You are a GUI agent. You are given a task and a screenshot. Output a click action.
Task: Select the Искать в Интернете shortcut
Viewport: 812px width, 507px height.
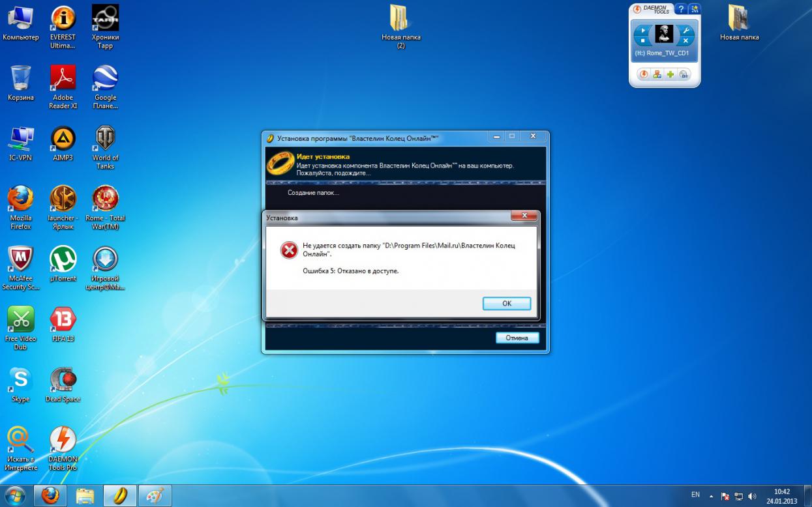[x=21, y=449]
